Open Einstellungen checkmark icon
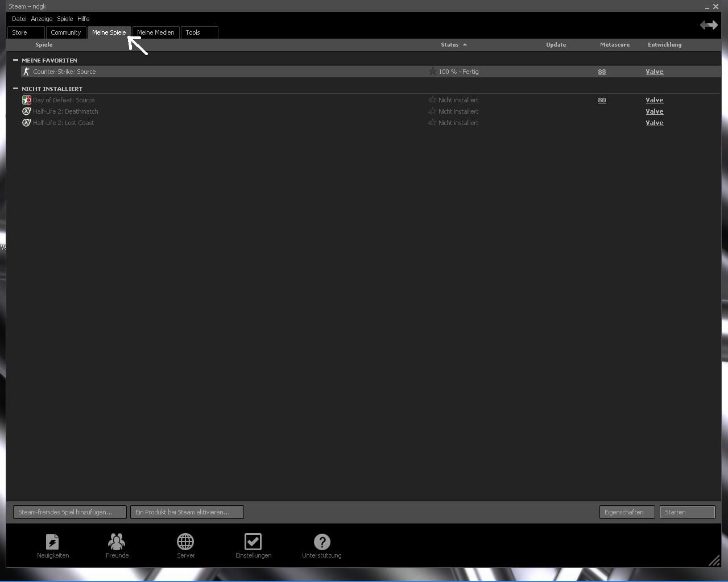Viewport: 728px width, 582px height. pos(253,542)
